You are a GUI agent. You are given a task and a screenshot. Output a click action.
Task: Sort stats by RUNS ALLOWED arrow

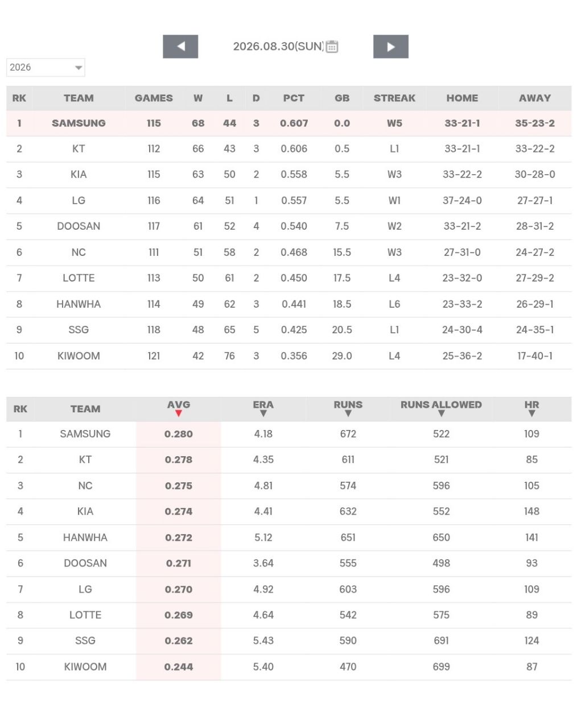442,413
